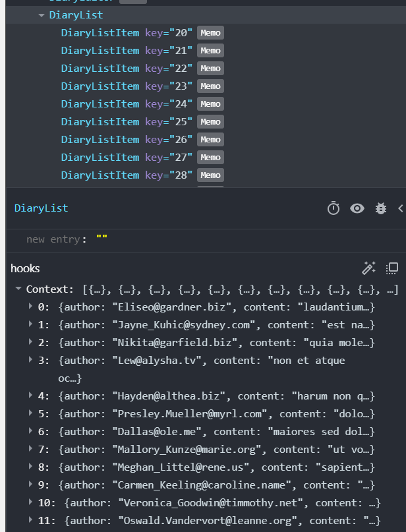Click the suspend stopwatch icon for DiaryList
Viewport: 406px width, 532px height.
tap(333, 208)
